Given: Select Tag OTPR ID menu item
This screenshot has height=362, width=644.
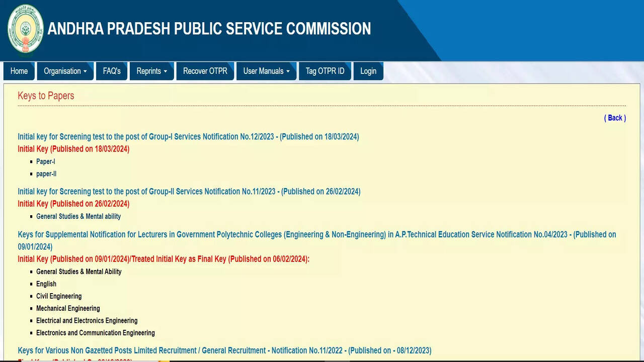Looking at the screenshot, I should [325, 71].
